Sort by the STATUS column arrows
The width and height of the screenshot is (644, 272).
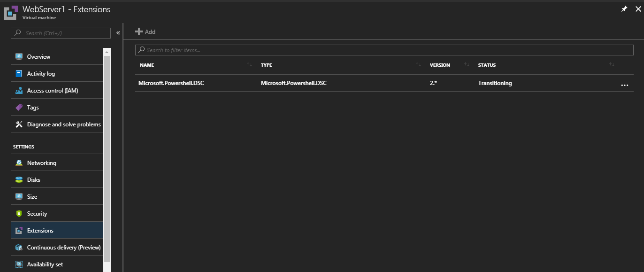coord(612,65)
